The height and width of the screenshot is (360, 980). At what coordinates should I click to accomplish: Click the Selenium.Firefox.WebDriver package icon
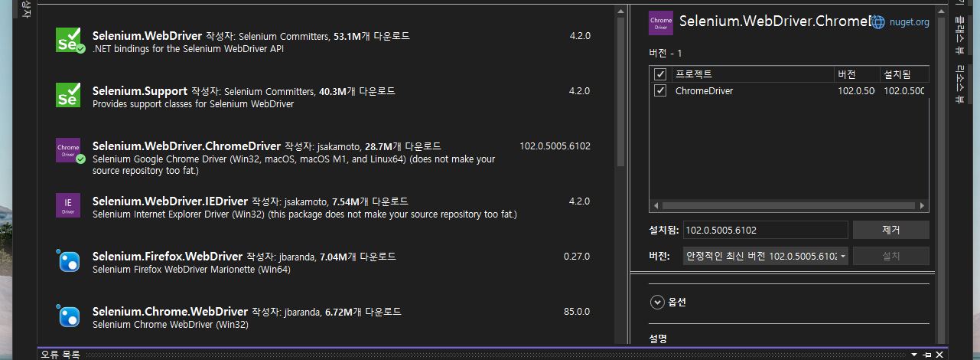(69, 261)
